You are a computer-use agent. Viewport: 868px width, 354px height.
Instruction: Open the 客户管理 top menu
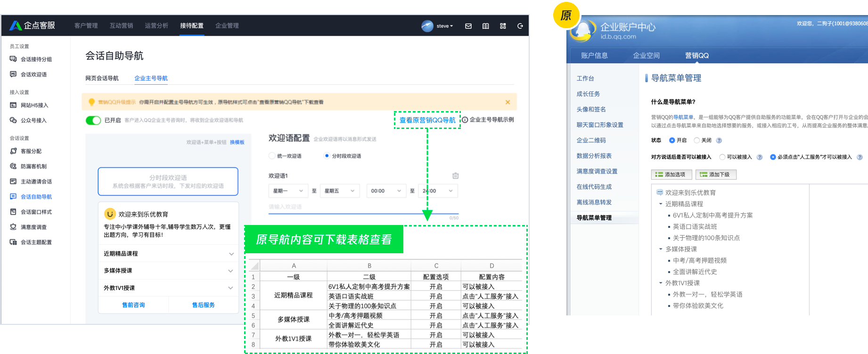[x=86, y=26]
